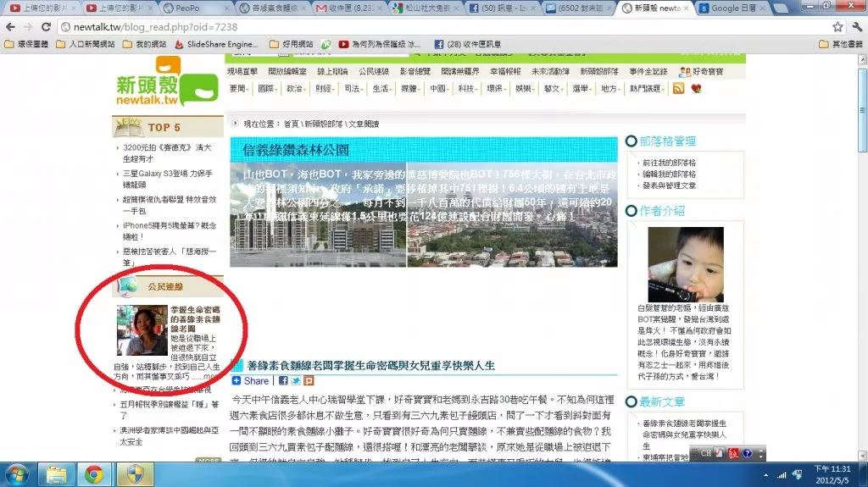
Task: Share the article on Facebook icon
Action: pos(283,381)
